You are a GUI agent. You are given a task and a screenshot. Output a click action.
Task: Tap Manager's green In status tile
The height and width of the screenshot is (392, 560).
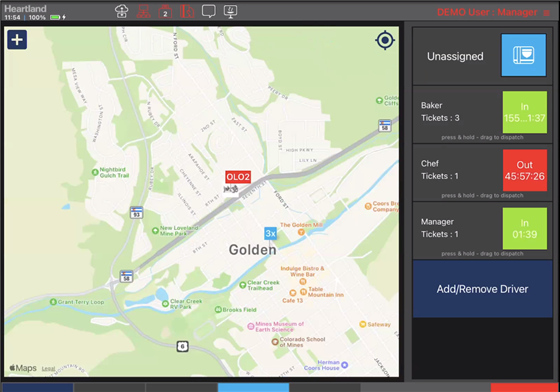[x=525, y=228]
